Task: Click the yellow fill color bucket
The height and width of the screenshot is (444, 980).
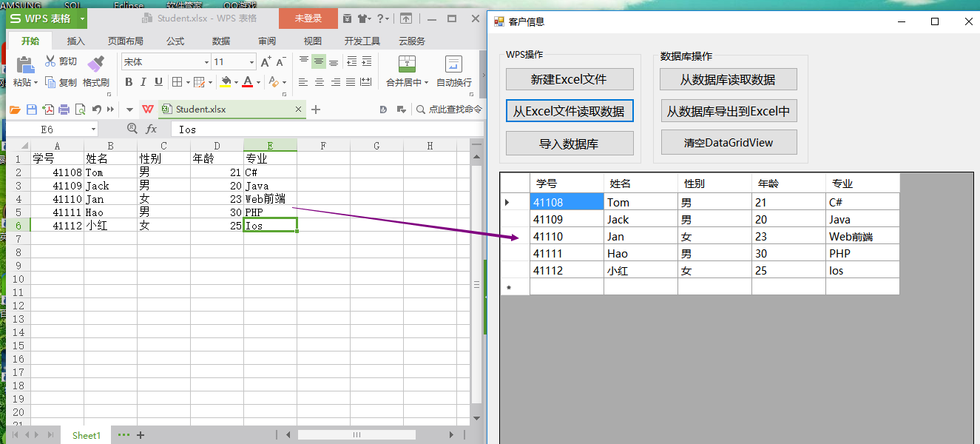Action: click(226, 82)
